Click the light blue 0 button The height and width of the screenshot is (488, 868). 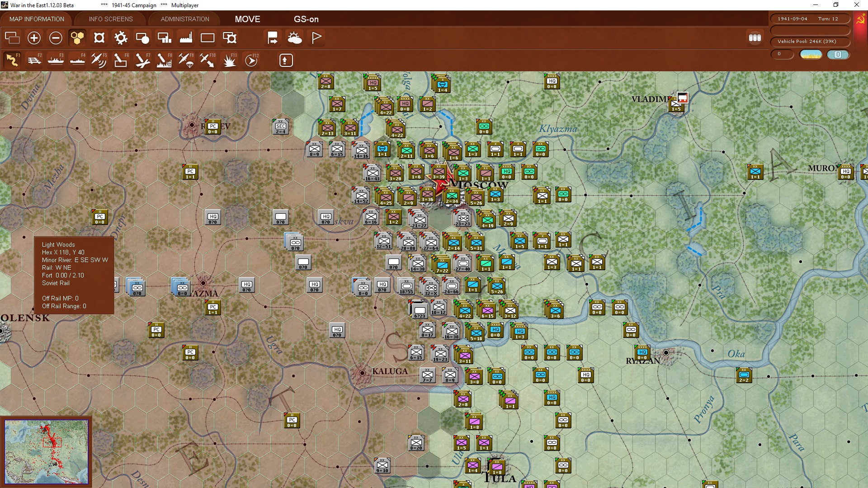[838, 54]
